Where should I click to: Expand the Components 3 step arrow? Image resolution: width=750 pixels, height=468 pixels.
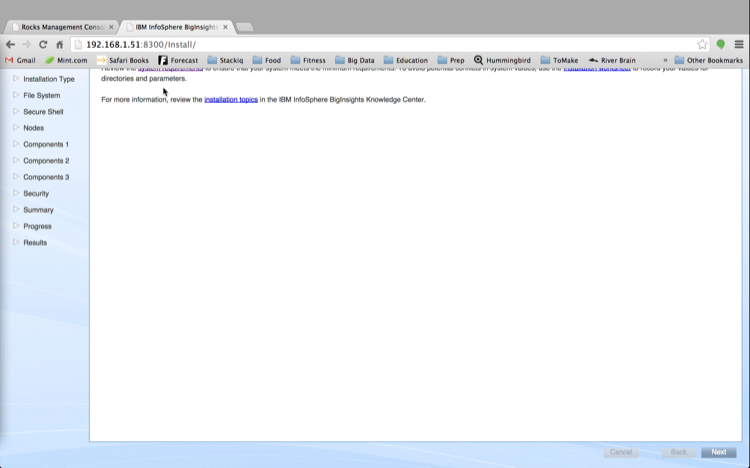point(16,177)
